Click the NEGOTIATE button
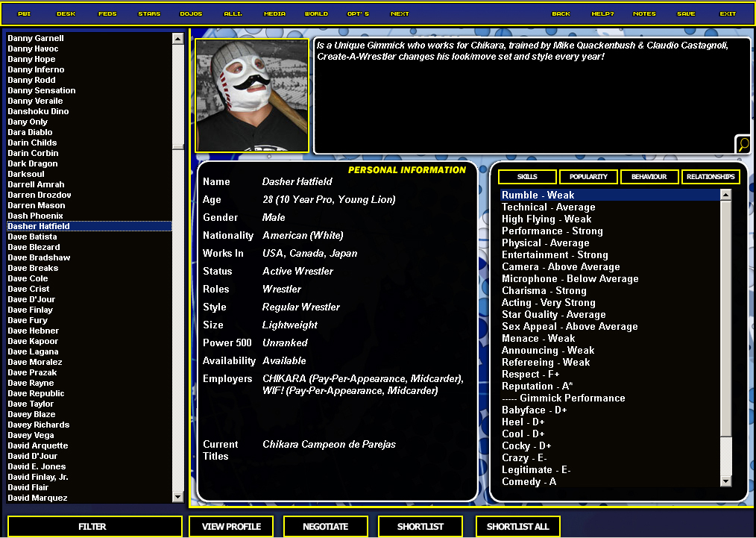This screenshot has width=756, height=538. [326, 526]
